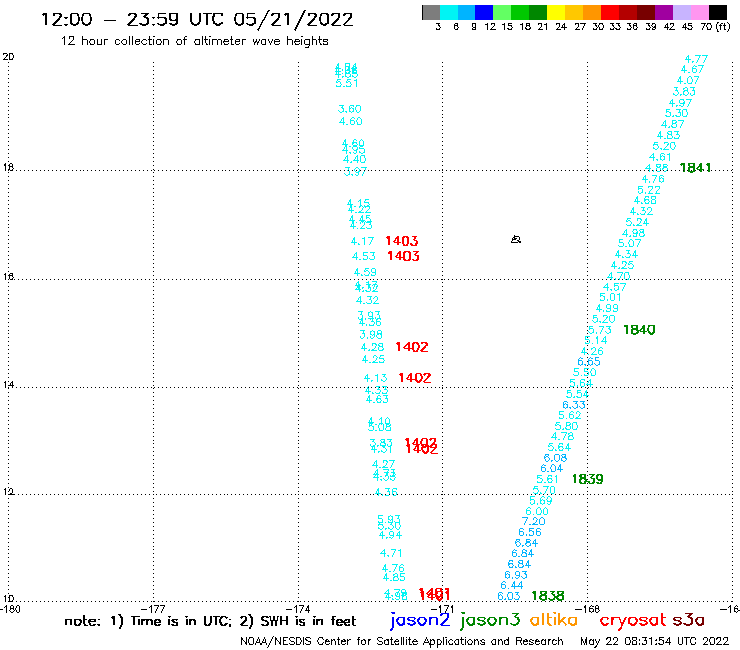The width and height of the screenshot is (740, 650).
Task: Click the 3.97 value on the 18° line
Action: (355, 172)
